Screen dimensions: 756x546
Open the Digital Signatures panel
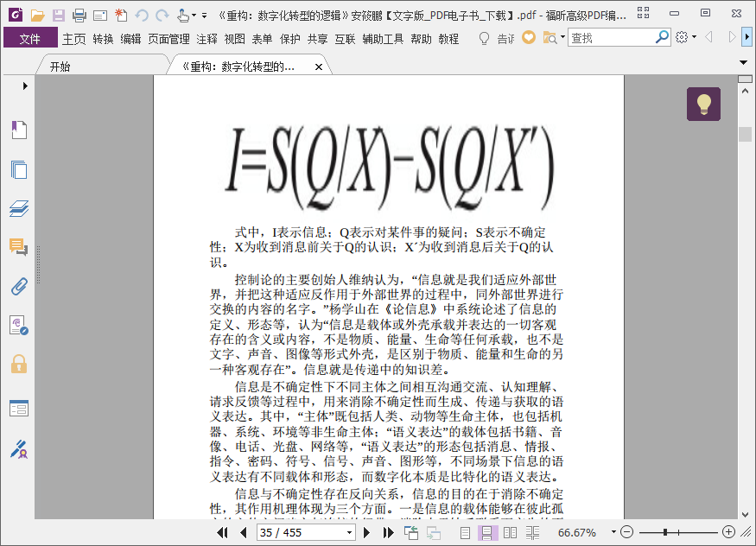coord(19,326)
